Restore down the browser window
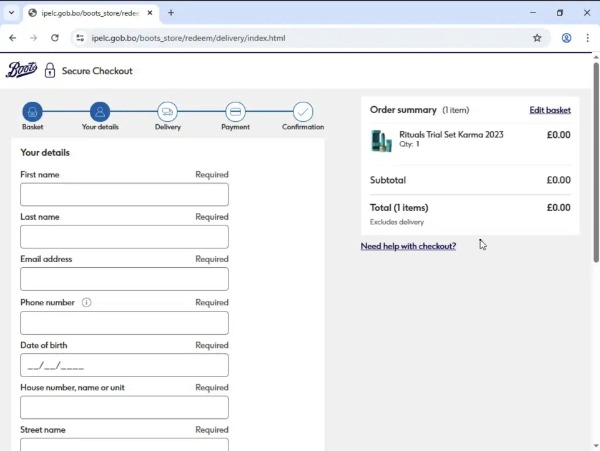 (x=560, y=13)
